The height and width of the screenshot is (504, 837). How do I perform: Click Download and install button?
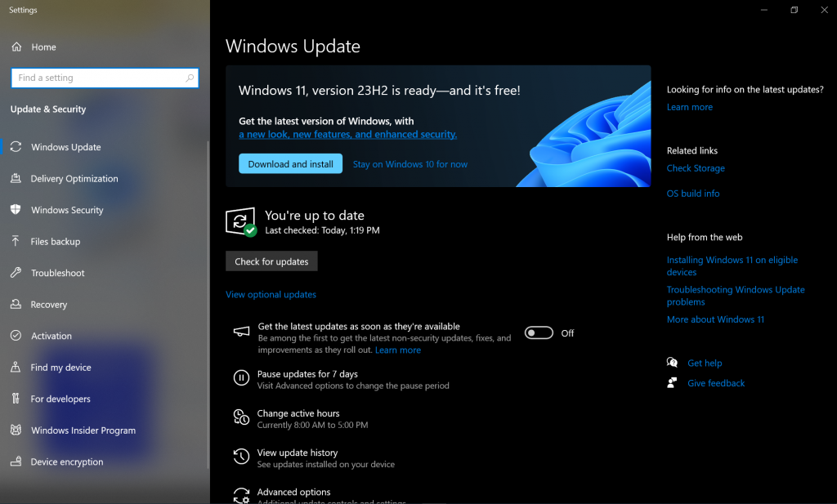pyautogui.click(x=290, y=163)
